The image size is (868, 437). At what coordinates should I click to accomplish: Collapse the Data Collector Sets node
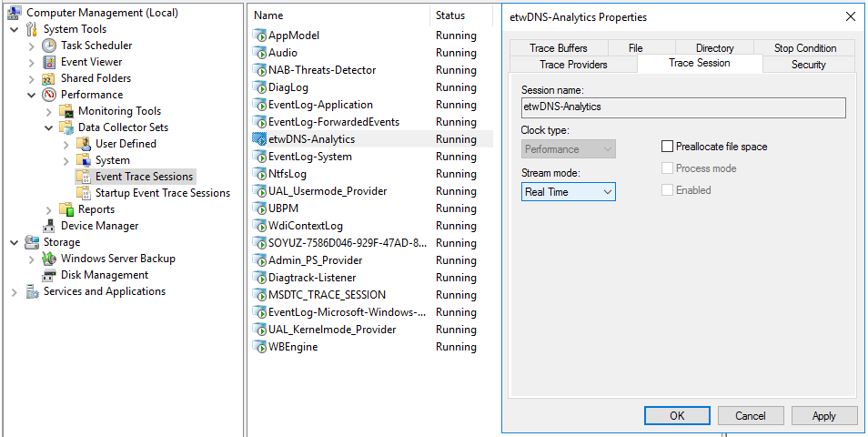(x=49, y=127)
